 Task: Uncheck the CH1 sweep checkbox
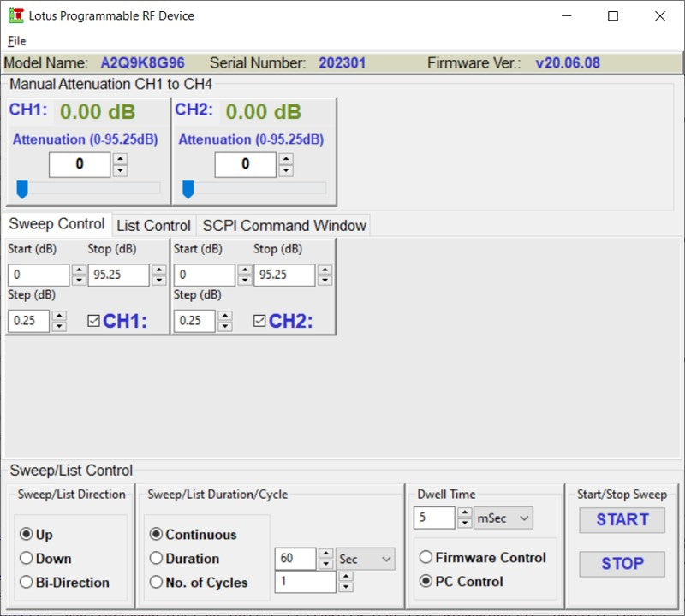[x=94, y=321]
